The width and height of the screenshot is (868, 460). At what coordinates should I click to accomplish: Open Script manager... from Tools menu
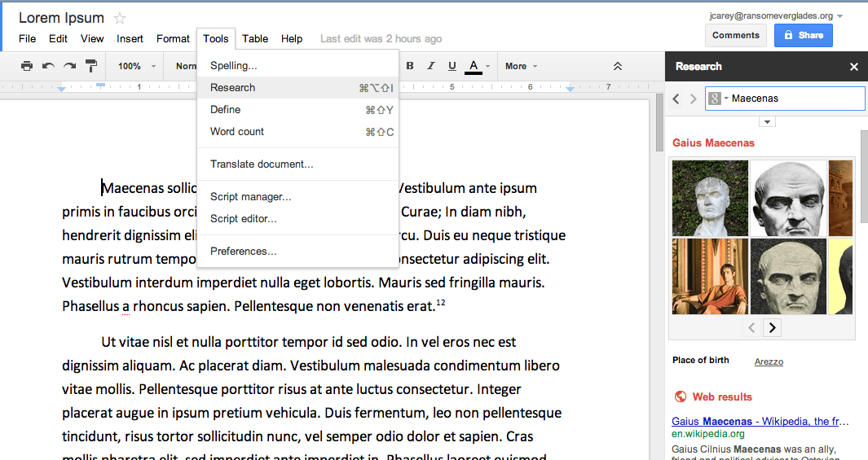click(x=297, y=197)
